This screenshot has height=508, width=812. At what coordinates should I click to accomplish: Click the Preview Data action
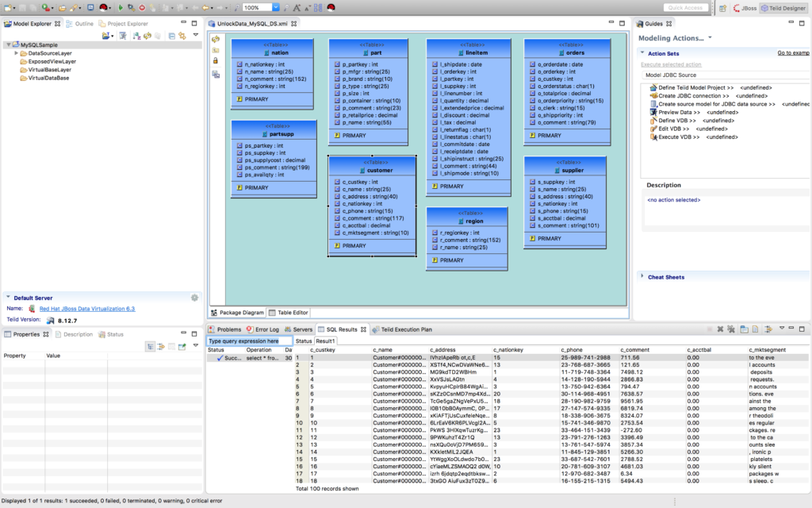(x=677, y=112)
